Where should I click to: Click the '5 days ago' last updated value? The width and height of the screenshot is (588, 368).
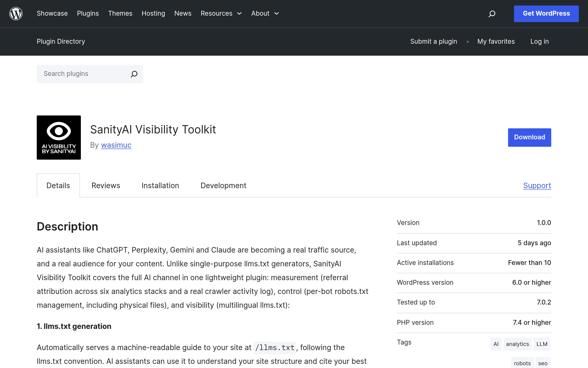coord(534,243)
